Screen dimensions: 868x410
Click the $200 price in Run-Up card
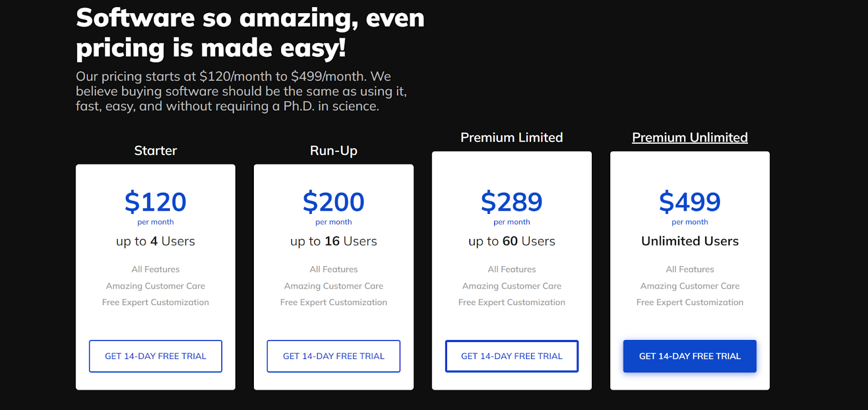[334, 202]
